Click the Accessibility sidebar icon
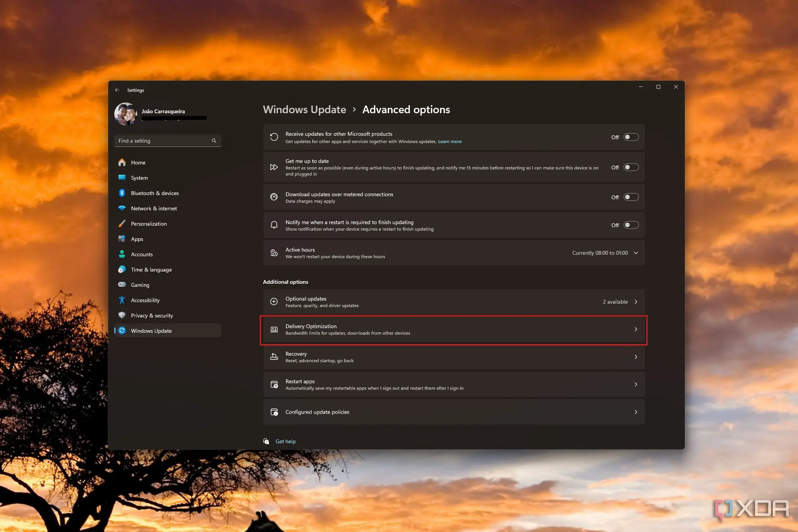 point(122,300)
